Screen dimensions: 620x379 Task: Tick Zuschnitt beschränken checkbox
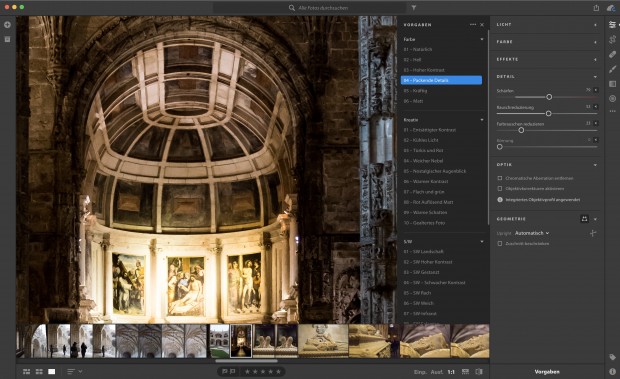pyautogui.click(x=500, y=243)
